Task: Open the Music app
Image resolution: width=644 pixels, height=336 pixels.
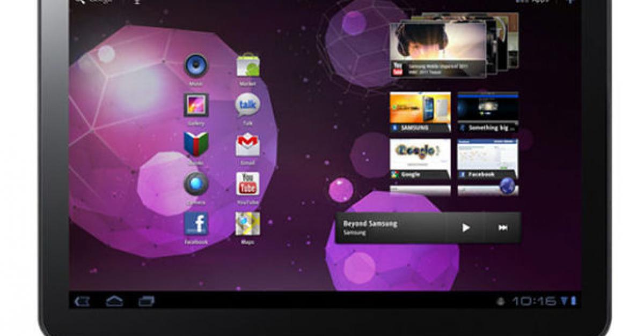Action: (x=196, y=66)
